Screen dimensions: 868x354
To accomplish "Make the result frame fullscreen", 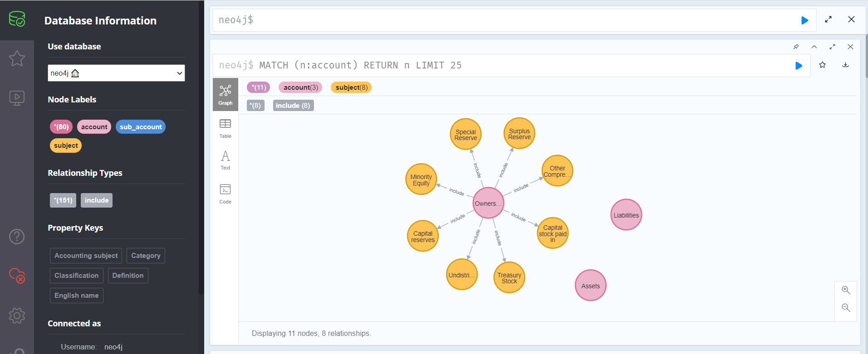I will [x=832, y=47].
